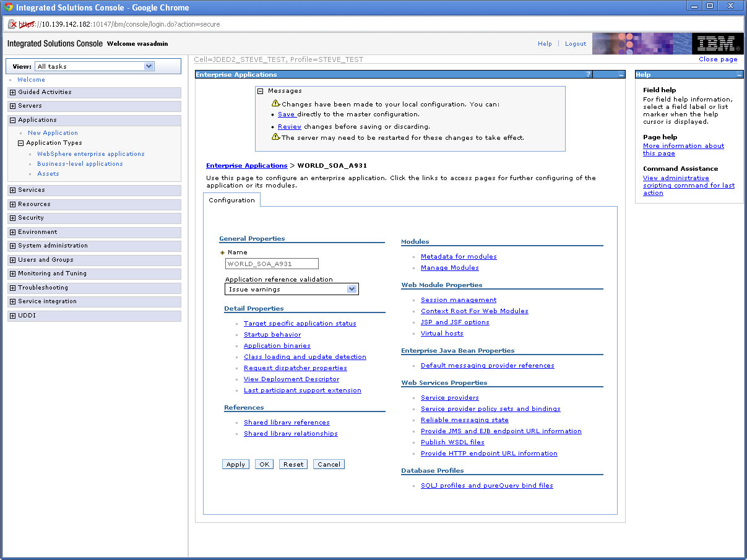747x560 pixels.
Task: Open Startup behavior link
Action: [272, 335]
